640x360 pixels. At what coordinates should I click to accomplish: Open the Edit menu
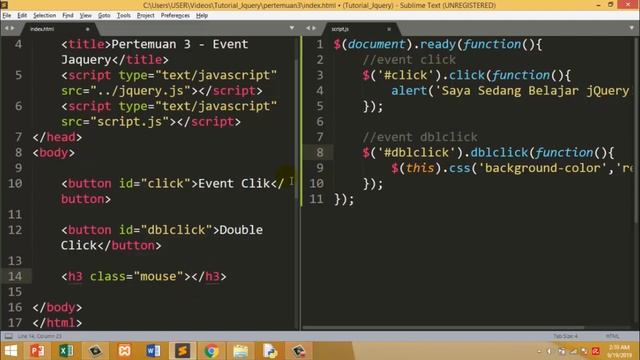click(22, 16)
